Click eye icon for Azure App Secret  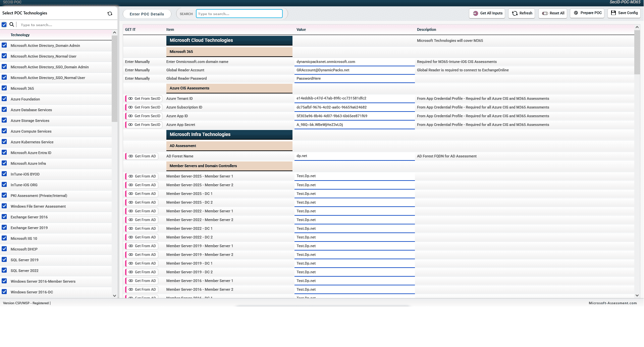tap(130, 125)
